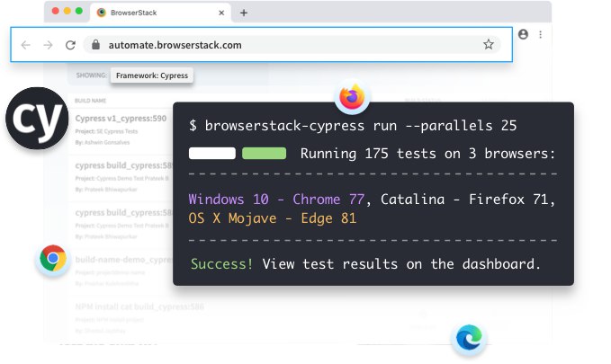Viewport: 611px width, 364px height.
Task: Click the white progress bar segment
Action: pos(212,154)
